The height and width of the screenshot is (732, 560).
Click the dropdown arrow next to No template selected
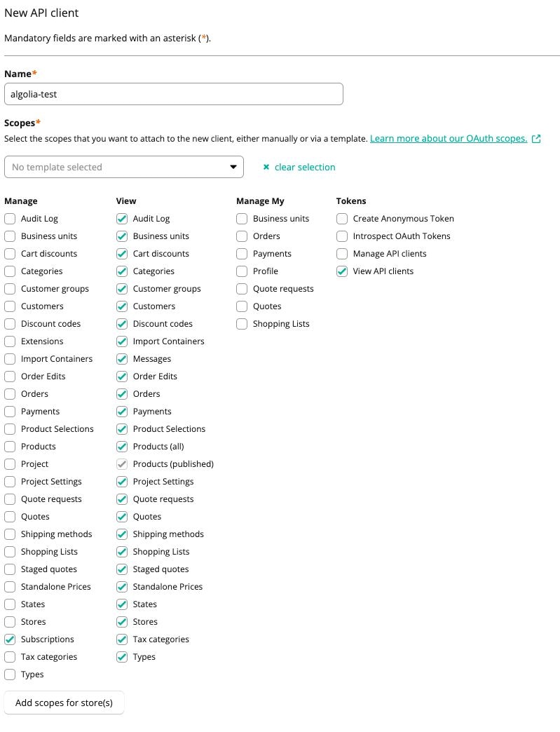[233, 167]
